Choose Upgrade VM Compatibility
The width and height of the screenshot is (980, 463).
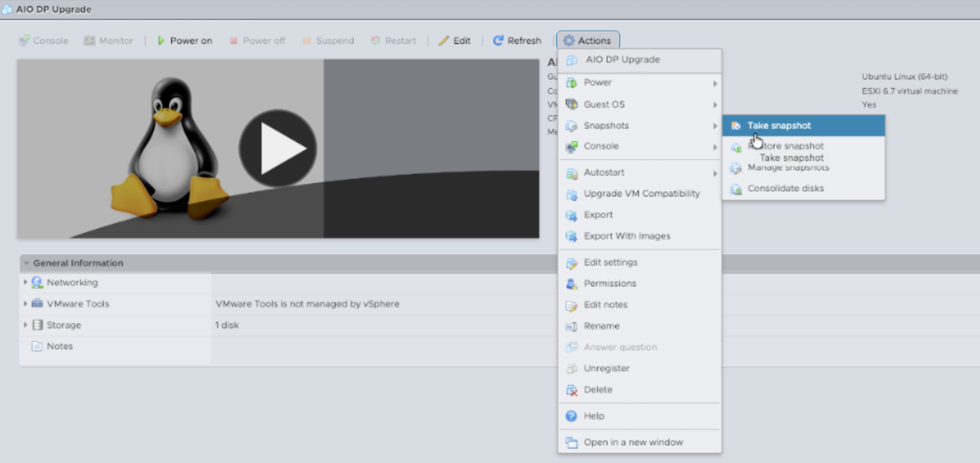(x=640, y=193)
